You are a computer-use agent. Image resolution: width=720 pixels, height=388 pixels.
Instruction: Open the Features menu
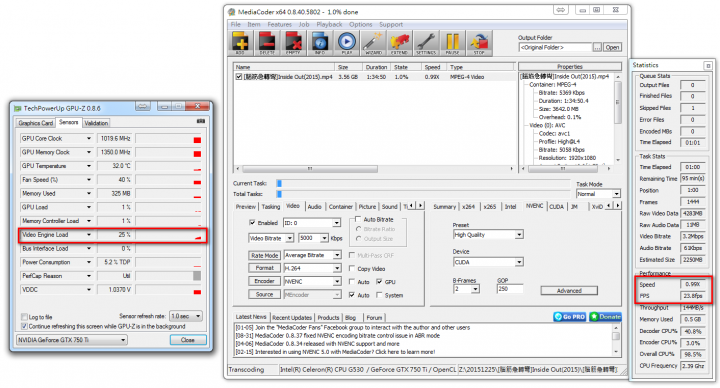coord(279,24)
